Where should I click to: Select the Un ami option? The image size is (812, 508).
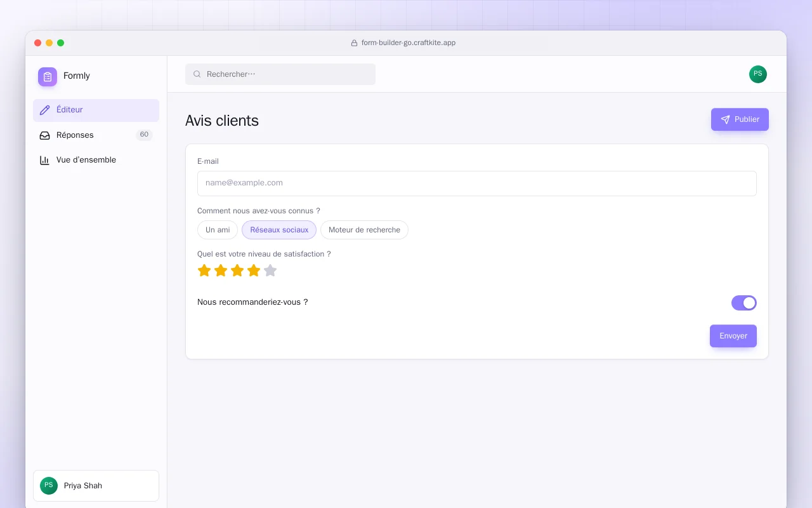pyautogui.click(x=218, y=230)
